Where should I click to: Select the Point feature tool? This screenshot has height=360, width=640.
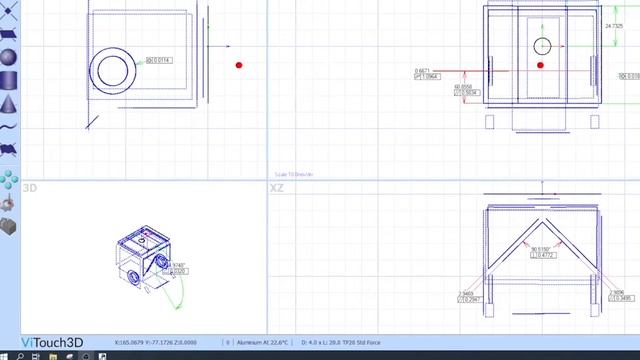[8, 11]
